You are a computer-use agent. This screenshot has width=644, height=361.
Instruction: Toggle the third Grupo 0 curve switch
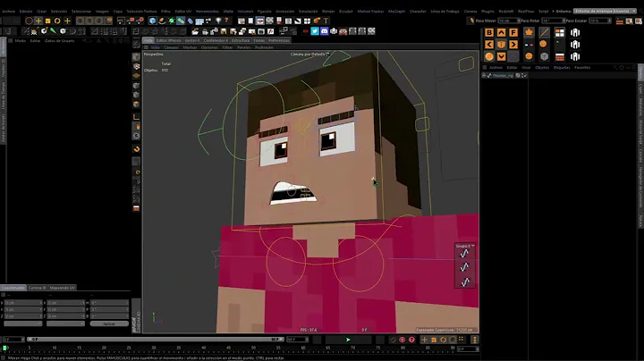pos(464,281)
